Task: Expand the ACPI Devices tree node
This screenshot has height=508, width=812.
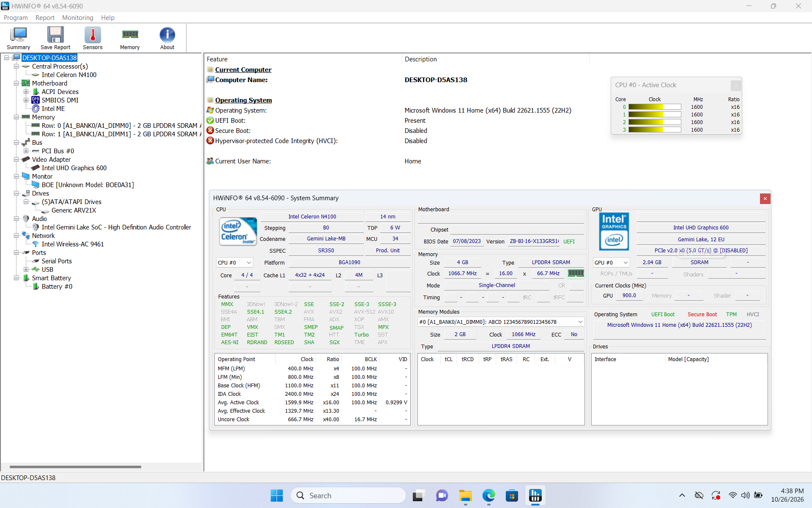Action: coord(26,92)
